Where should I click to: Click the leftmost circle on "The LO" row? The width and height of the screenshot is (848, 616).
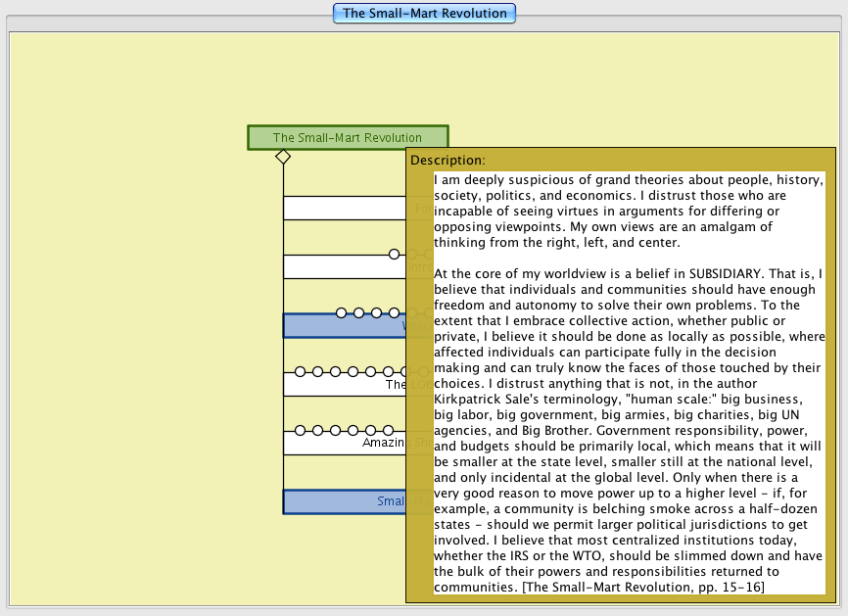[x=301, y=372]
